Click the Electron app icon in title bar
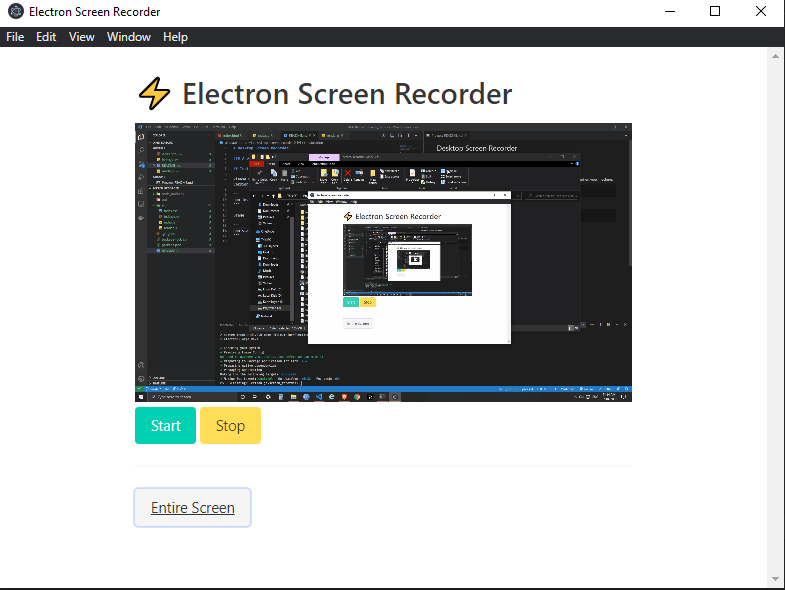 (16, 12)
